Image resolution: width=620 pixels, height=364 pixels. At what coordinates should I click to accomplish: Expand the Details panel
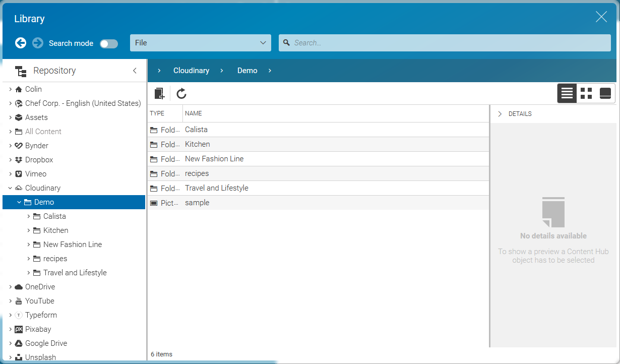click(500, 113)
